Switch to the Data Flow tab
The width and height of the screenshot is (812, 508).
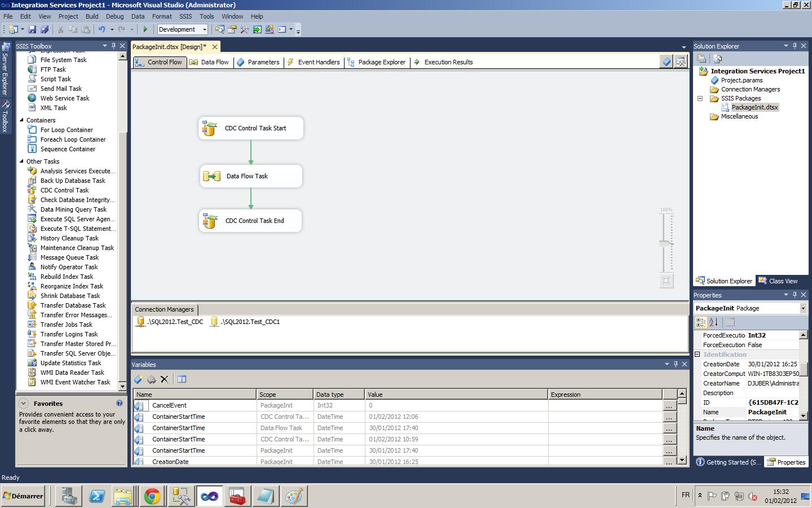point(209,62)
